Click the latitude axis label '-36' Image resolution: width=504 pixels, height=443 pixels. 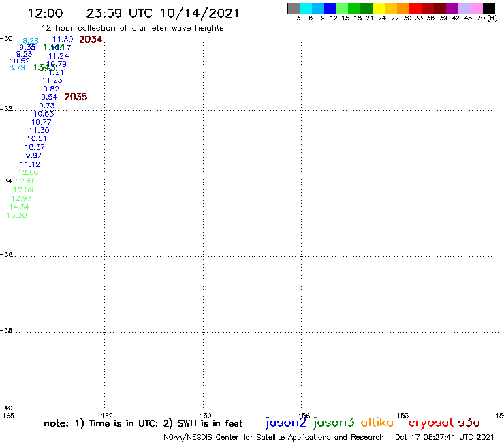[x=6, y=254]
